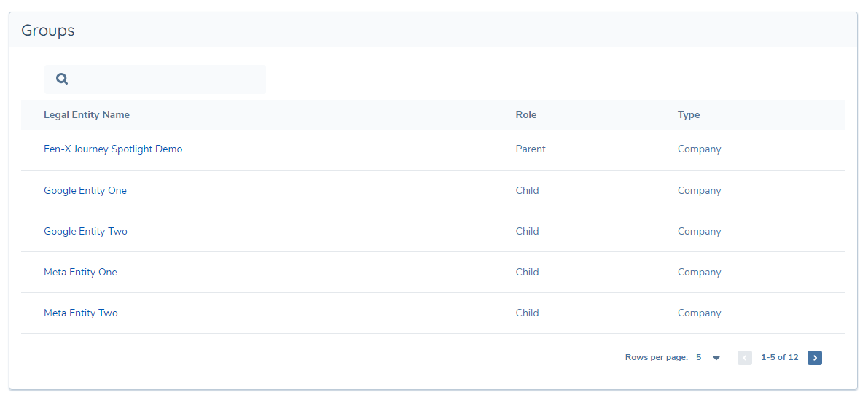Click inside the groups search field
This screenshot has height=395, width=868.
coord(166,79)
